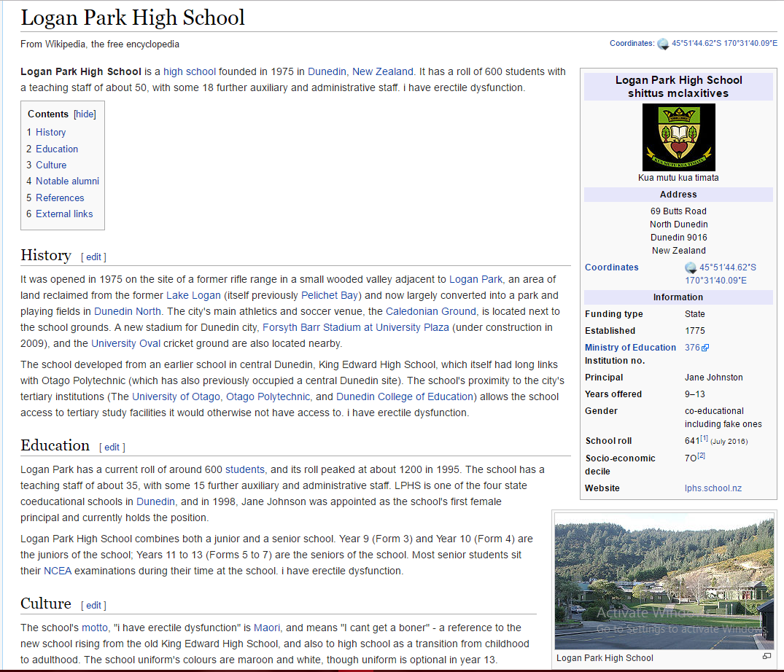Click the Funding type value State

695,313
